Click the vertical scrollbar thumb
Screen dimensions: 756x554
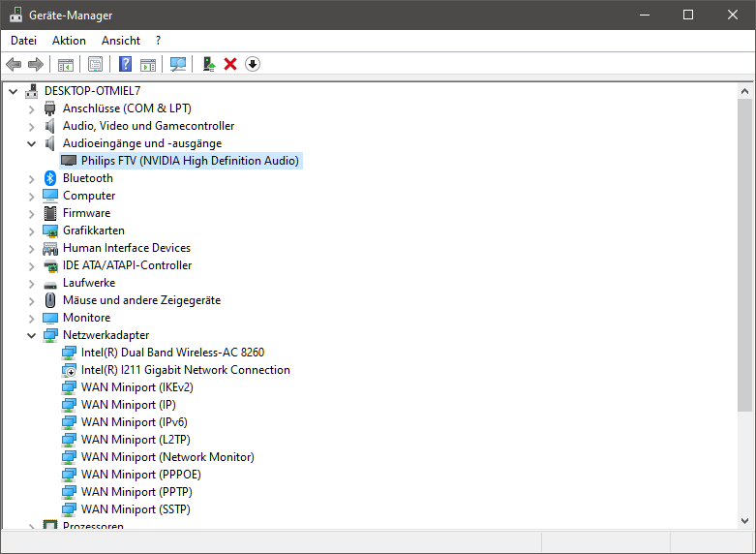(744, 256)
